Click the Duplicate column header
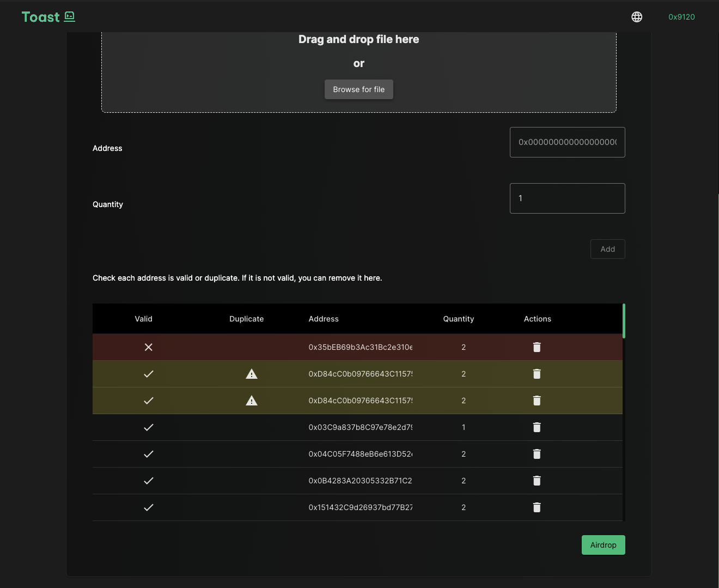 coord(247,319)
